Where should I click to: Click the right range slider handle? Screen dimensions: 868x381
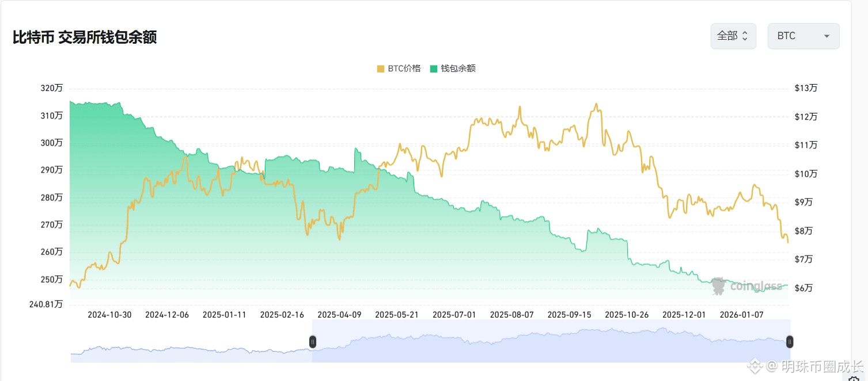[790, 342]
